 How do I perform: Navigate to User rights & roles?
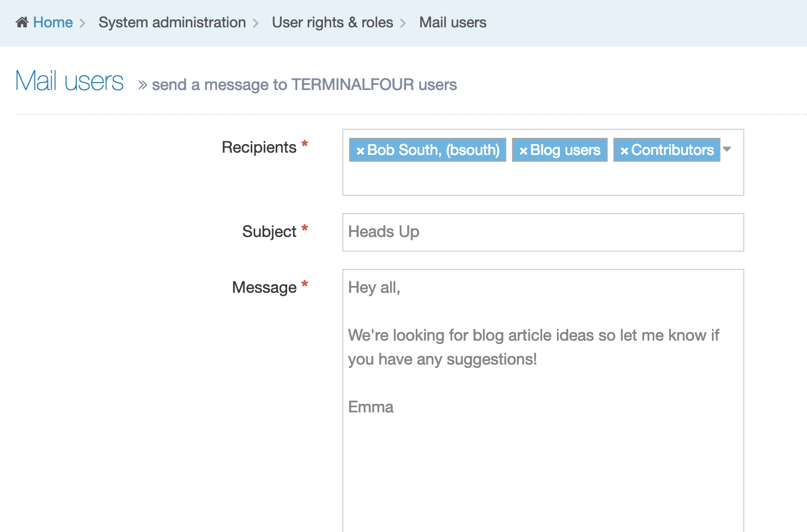point(332,22)
